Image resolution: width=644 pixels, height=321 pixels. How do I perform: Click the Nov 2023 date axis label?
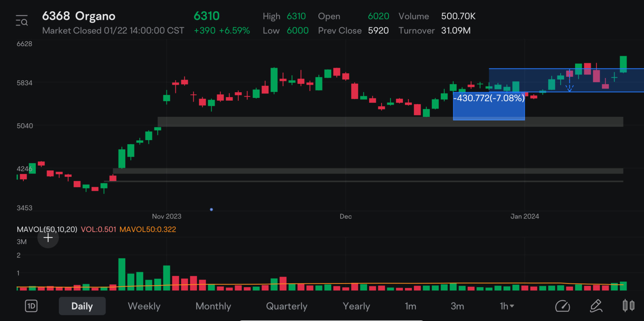pyautogui.click(x=167, y=216)
